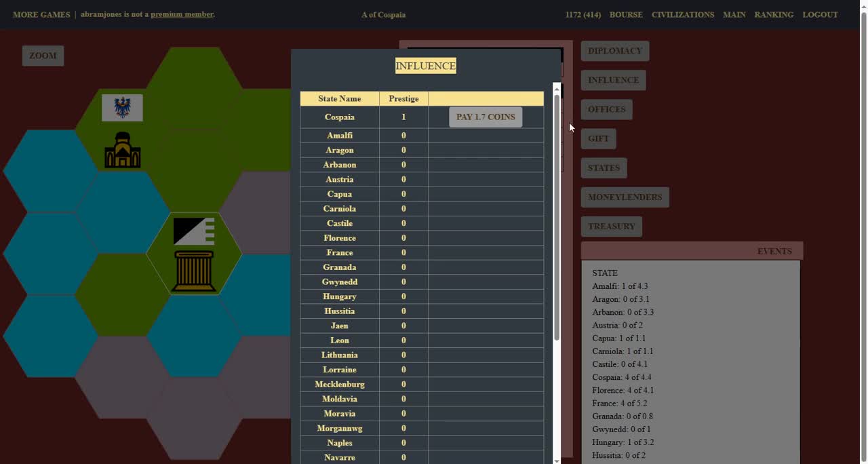Open the Gift panel
The height and width of the screenshot is (464, 868).
pyautogui.click(x=598, y=138)
